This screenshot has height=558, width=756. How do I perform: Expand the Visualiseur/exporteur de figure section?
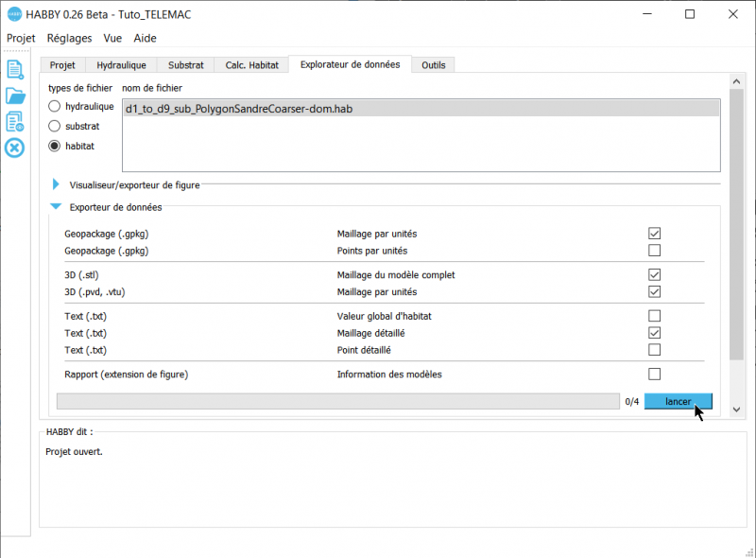55,184
